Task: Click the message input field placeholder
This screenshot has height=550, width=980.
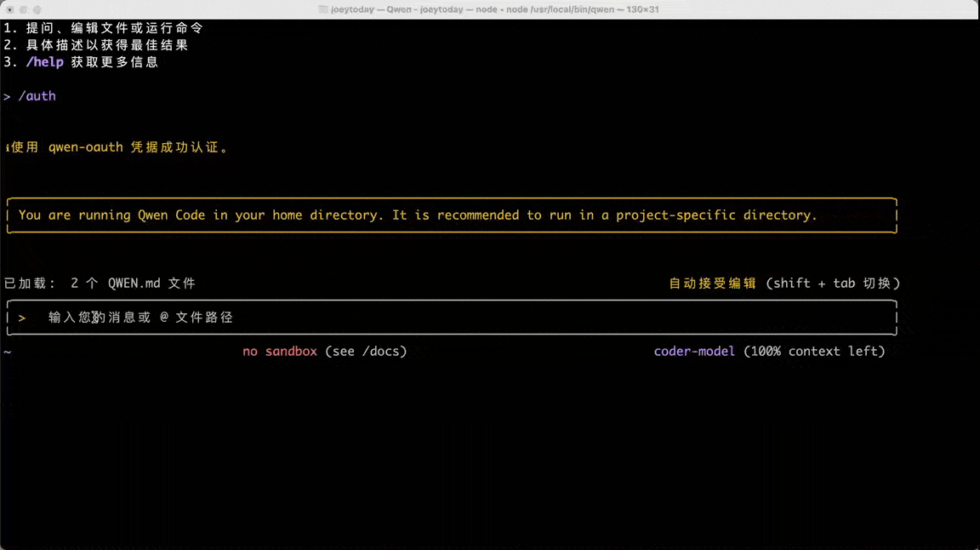Action: (x=140, y=318)
